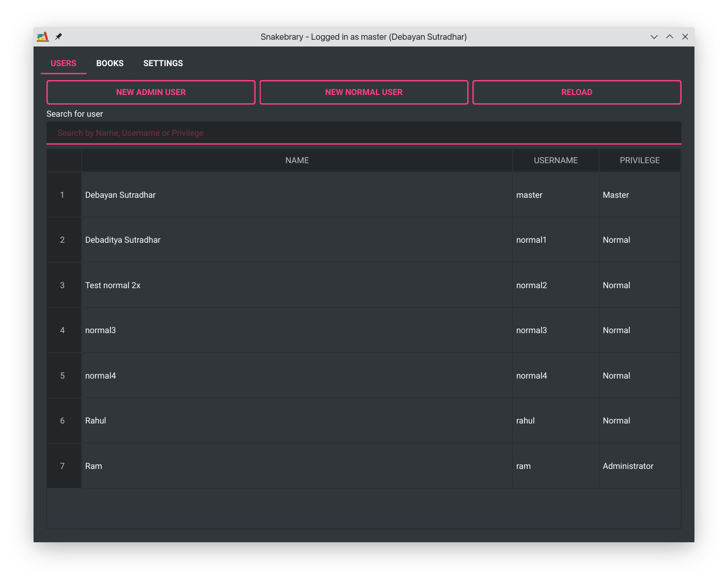
Task: Select row number 1 header
Action: 64,195
